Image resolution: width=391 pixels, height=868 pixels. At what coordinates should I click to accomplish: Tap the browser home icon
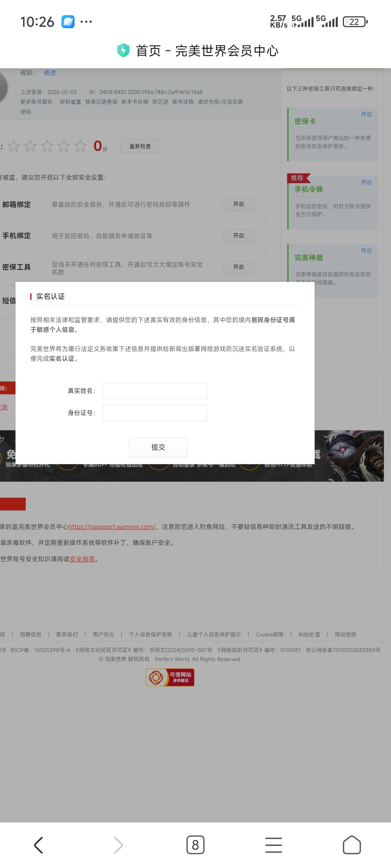click(x=352, y=845)
